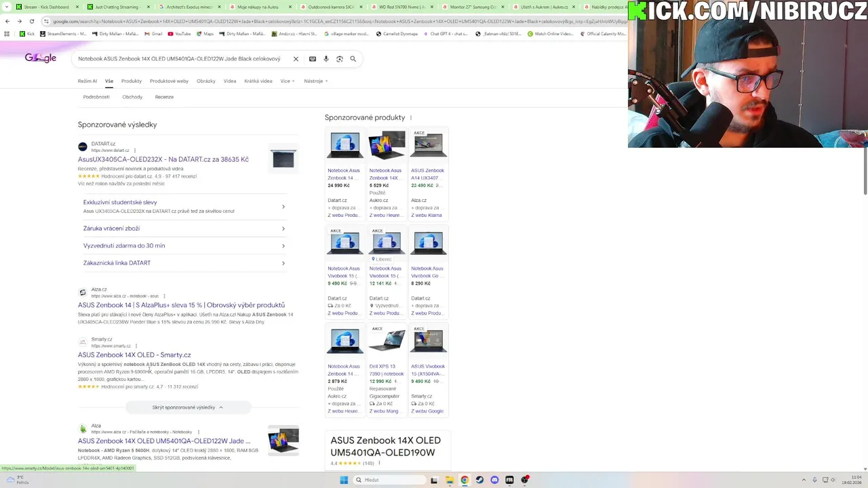Image resolution: width=868 pixels, height=488 pixels.
Task: Switch to Režim AI tab
Action: (87, 81)
